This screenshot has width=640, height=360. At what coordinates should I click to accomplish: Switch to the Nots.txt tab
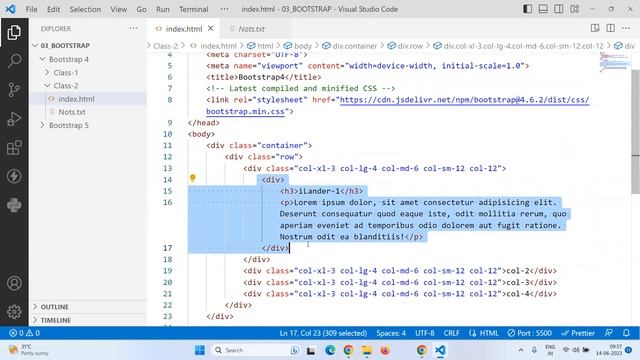[x=251, y=29]
